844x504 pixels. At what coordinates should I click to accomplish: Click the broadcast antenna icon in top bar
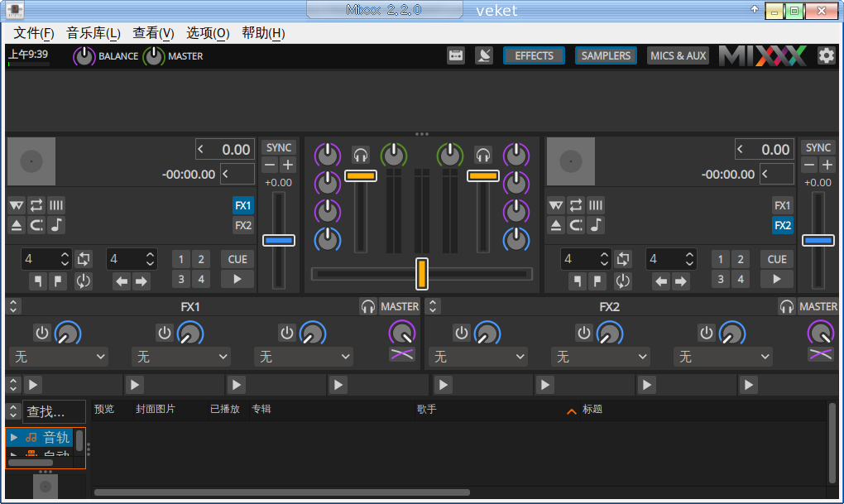pyautogui.click(x=484, y=55)
